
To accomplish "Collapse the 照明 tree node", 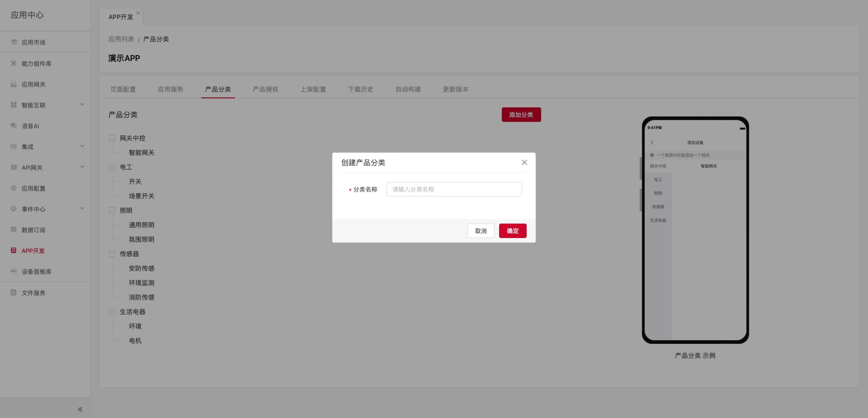I will click(112, 210).
